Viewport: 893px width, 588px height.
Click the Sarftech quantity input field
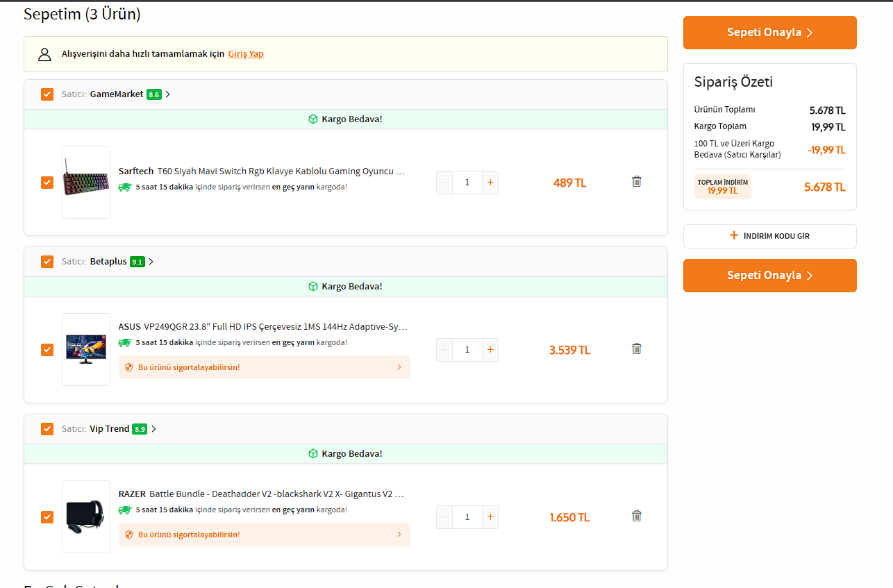point(467,183)
